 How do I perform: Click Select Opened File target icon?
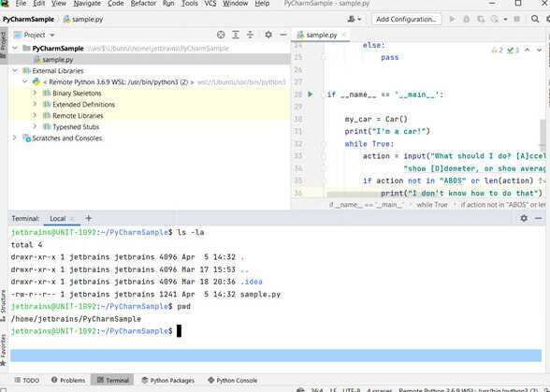pyautogui.click(x=221, y=35)
